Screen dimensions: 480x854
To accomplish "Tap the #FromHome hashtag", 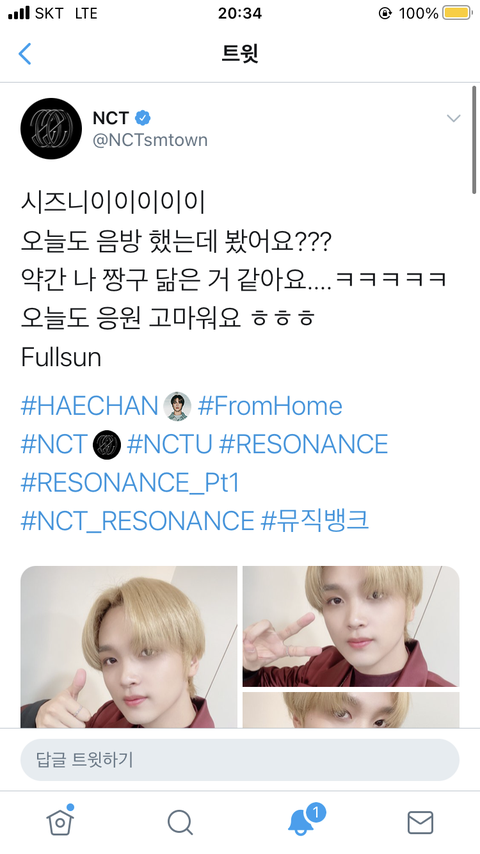I will (x=270, y=406).
